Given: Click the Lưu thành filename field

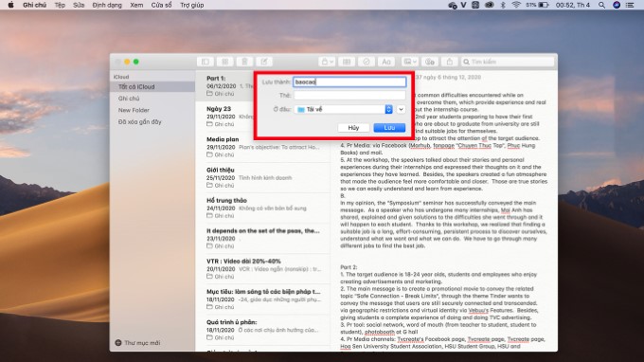Looking at the screenshot, I should click(349, 81).
